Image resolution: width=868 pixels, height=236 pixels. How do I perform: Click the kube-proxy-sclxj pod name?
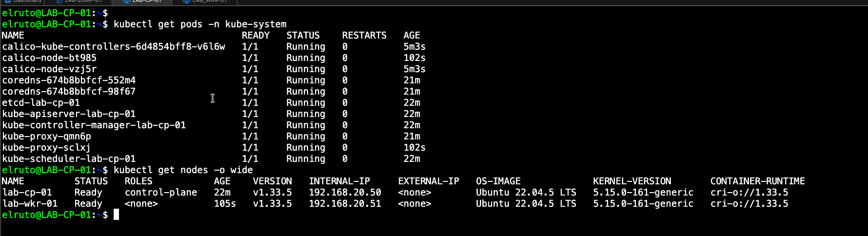point(46,148)
